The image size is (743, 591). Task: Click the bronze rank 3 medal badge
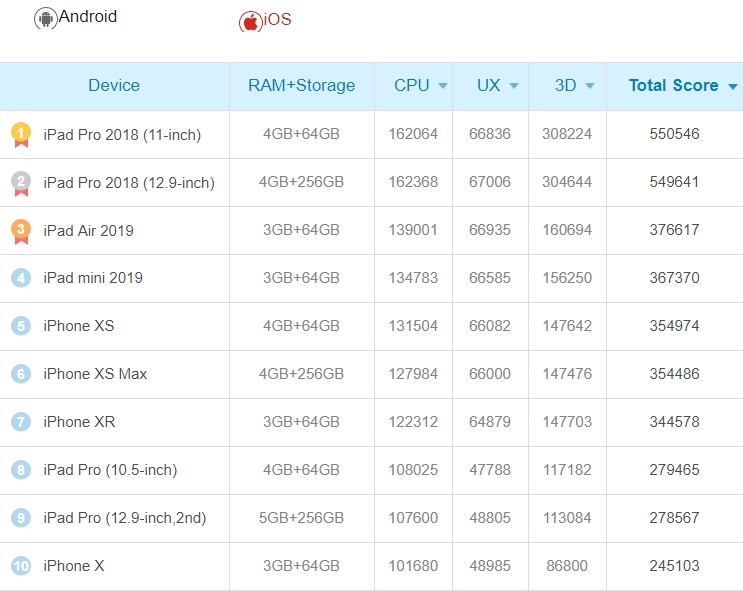pyautogui.click(x=21, y=232)
